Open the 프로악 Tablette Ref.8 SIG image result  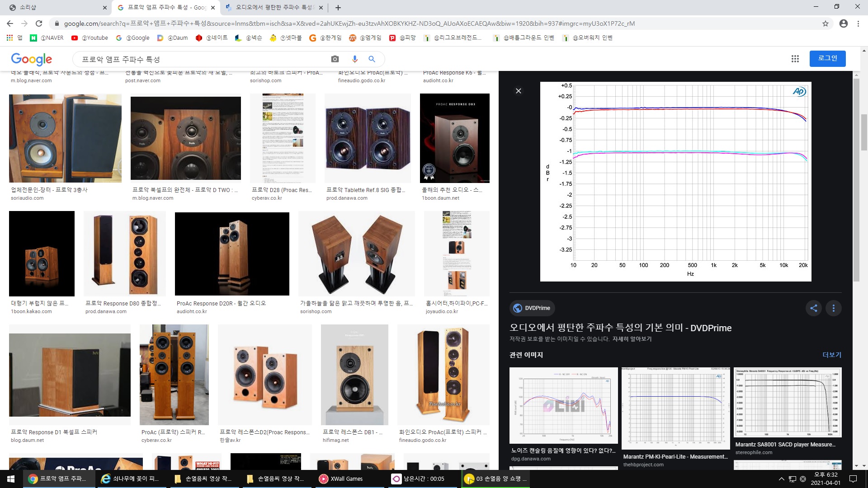pos(368,138)
